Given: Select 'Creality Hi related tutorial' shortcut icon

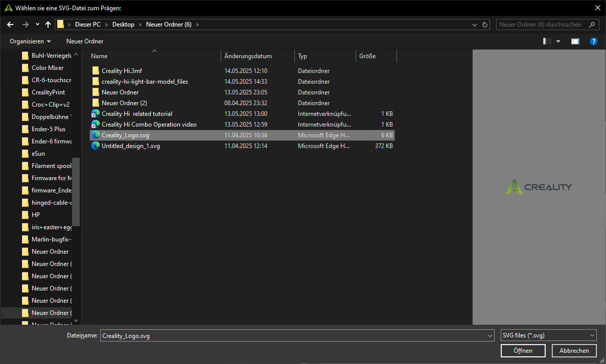Looking at the screenshot, I should (x=96, y=114).
